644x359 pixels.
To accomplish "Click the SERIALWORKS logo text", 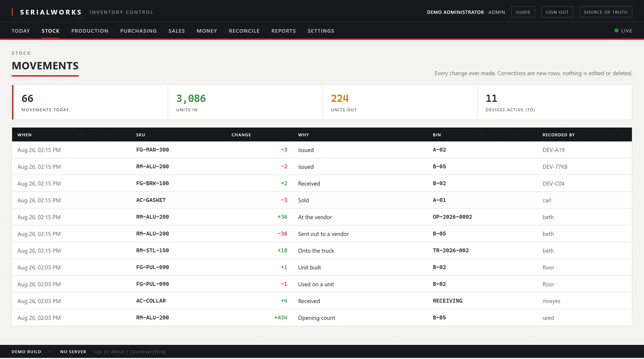I will pyautogui.click(x=51, y=12).
